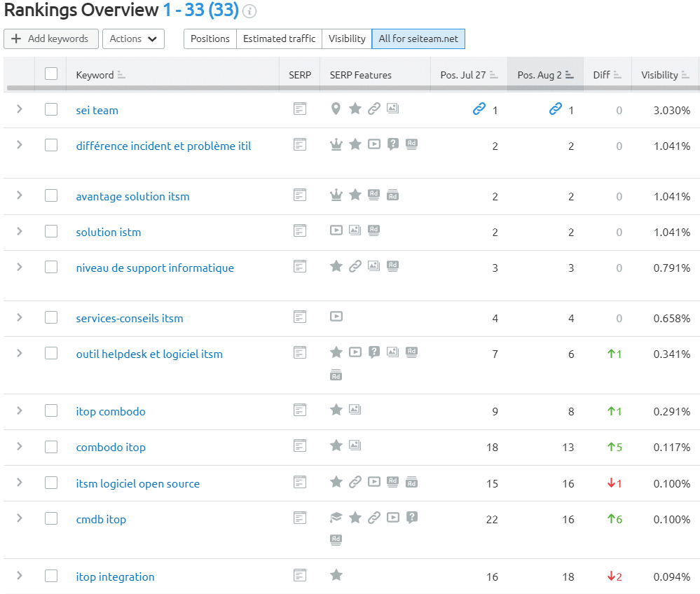Expand the sei team row
The width and height of the screenshot is (700, 594).
coord(20,109)
